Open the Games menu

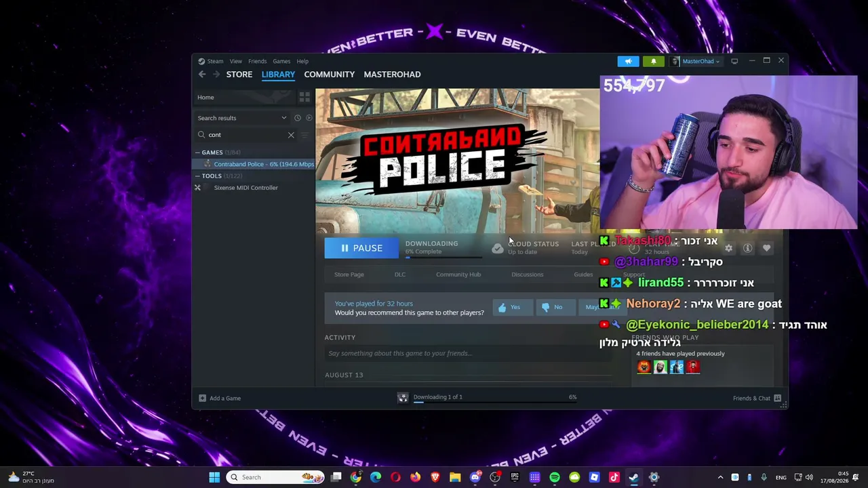click(281, 61)
